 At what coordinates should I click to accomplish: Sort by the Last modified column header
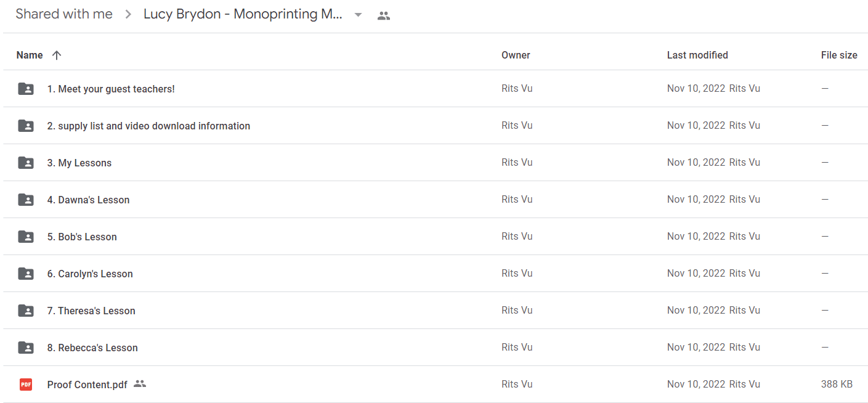(x=697, y=55)
